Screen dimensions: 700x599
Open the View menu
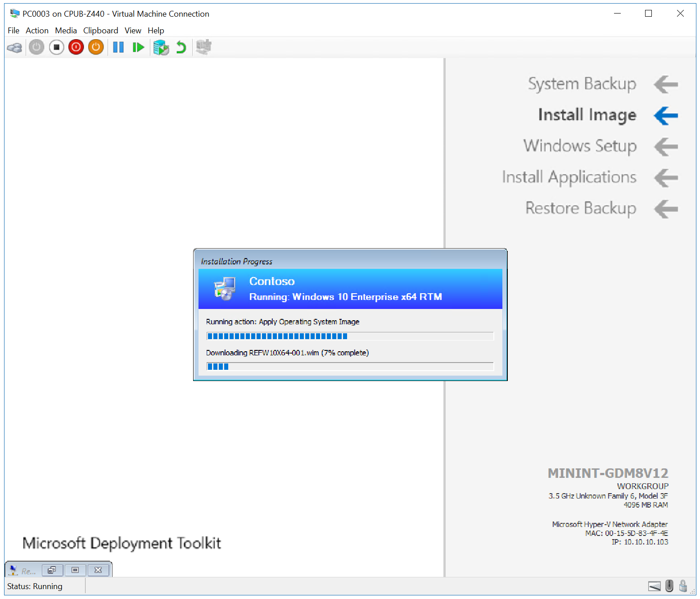tap(133, 30)
